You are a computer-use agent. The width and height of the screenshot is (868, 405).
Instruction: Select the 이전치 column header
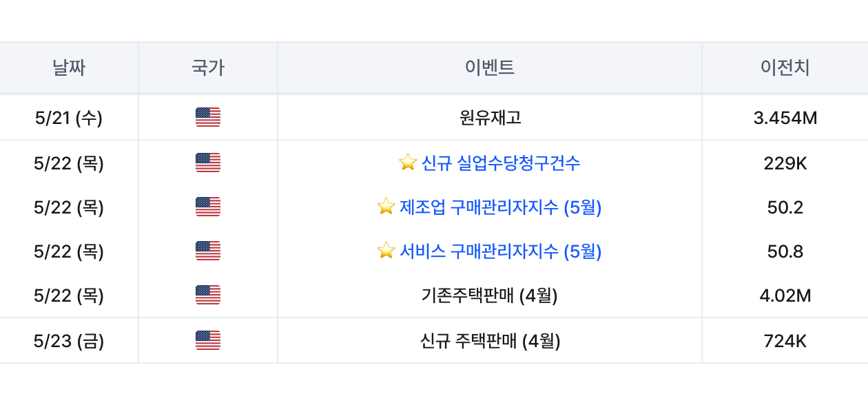click(785, 67)
